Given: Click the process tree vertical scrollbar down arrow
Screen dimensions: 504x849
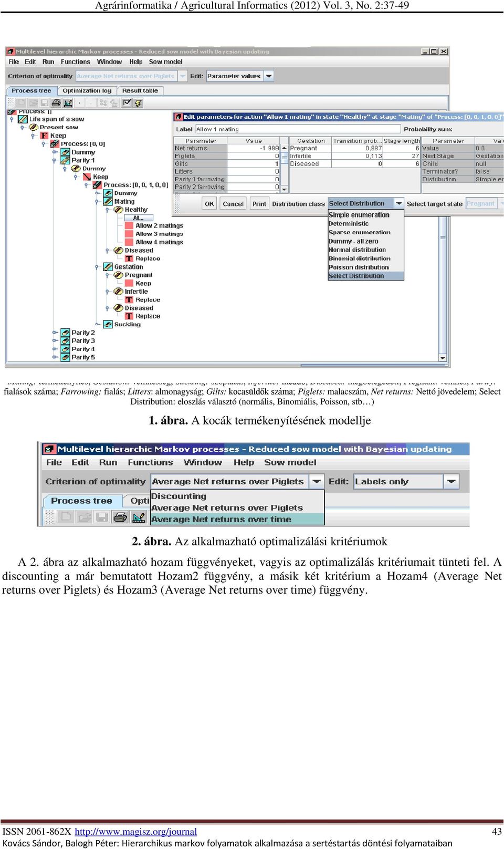Looking at the screenshot, I should (443, 358).
